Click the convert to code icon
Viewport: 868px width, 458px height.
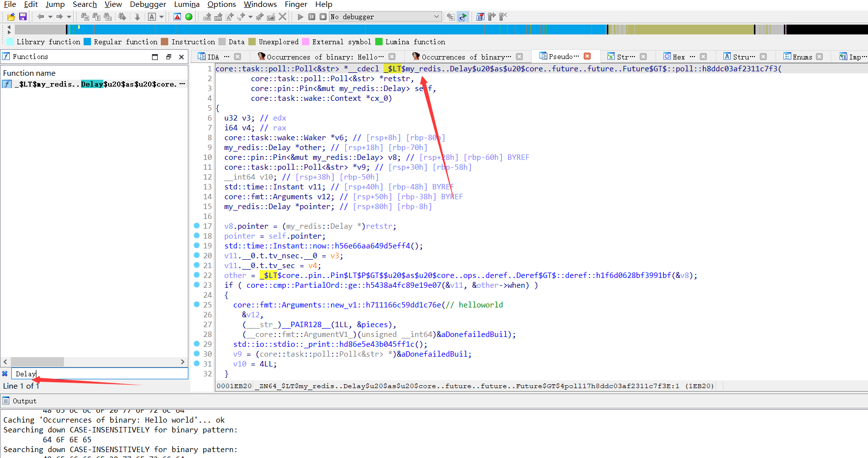tap(207, 17)
